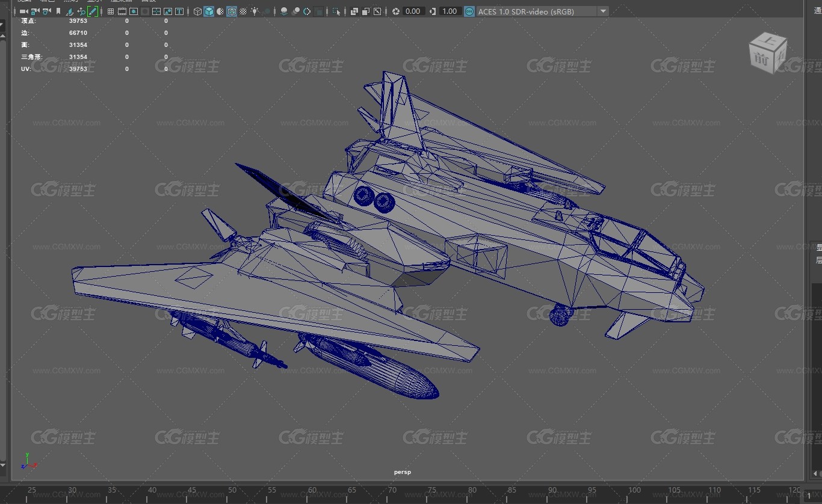Click X-Ray Active Components icon
The width and height of the screenshot is (822, 504).
366,11
